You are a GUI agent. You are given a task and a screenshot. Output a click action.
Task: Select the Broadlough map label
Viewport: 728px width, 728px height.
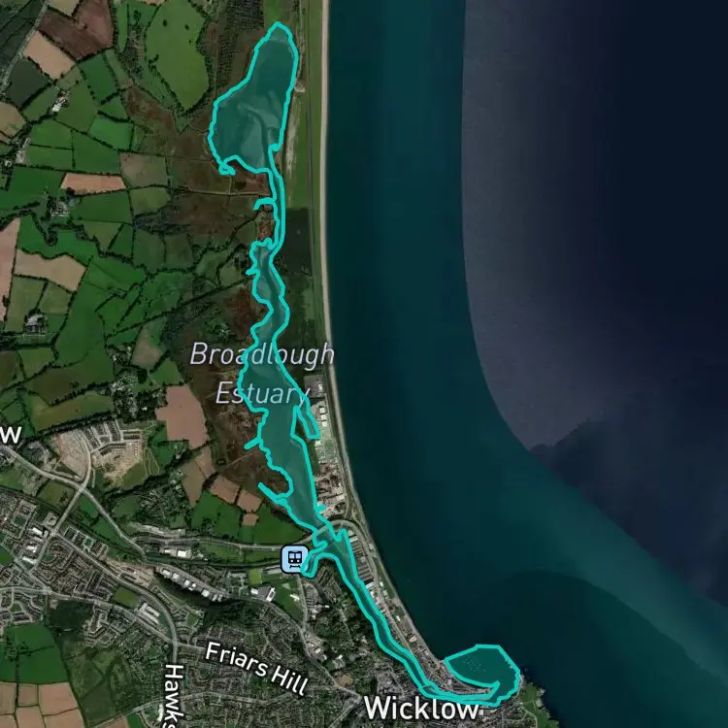[262, 354]
